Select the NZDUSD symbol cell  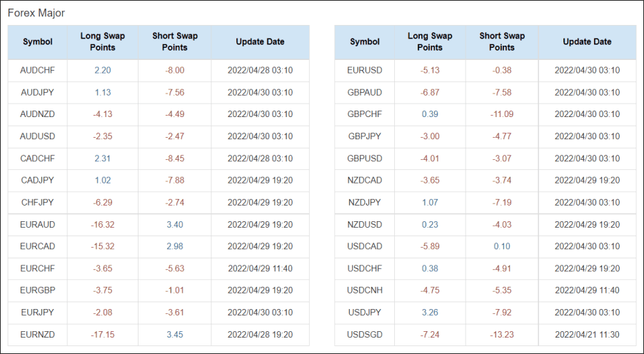(364, 225)
